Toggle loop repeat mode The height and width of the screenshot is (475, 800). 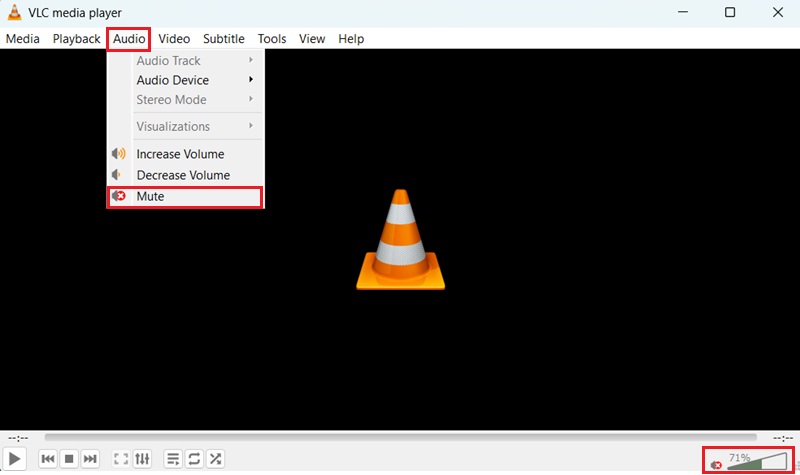[194, 459]
